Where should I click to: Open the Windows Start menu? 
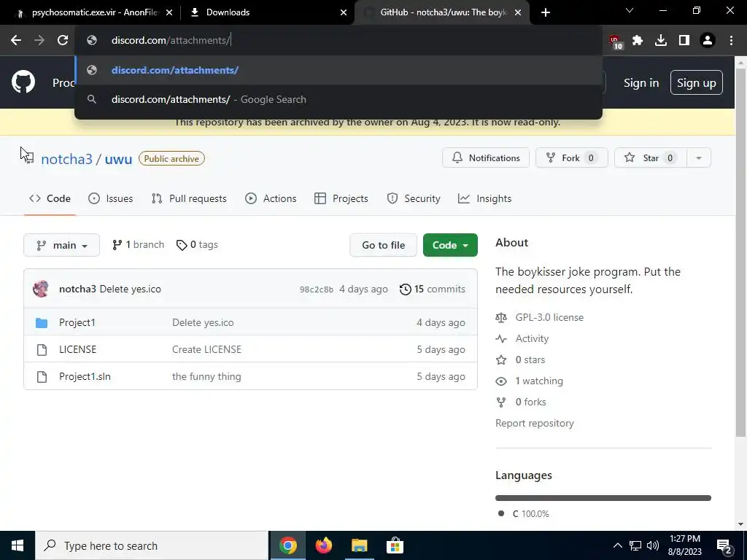(x=18, y=545)
